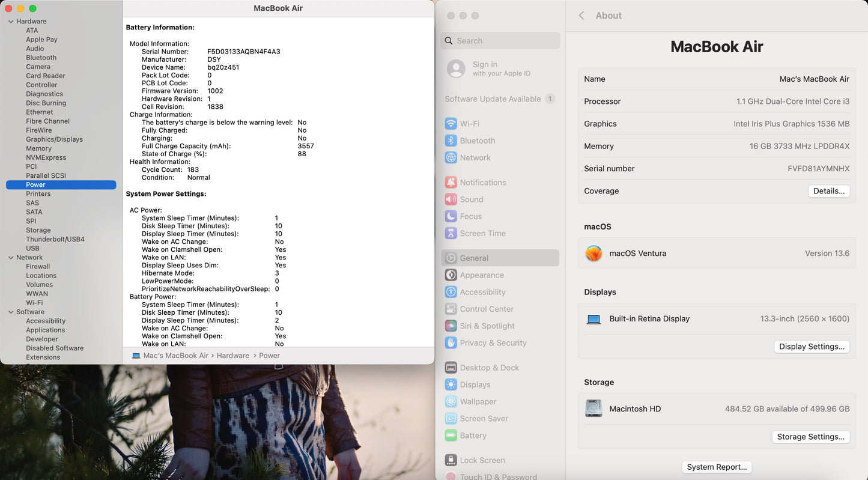Viewport: 868px width, 480px height.
Task: Click the Macintosh HD drive icon
Action: click(x=593, y=409)
